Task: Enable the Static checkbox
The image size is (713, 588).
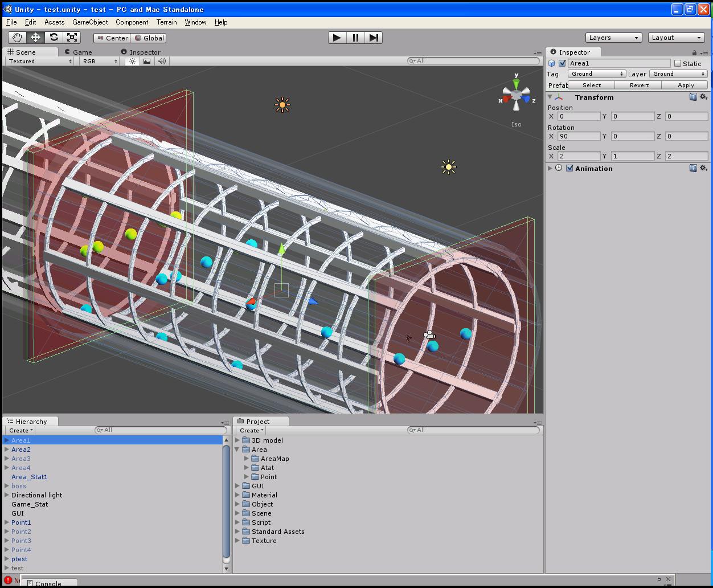Action: pyautogui.click(x=678, y=63)
